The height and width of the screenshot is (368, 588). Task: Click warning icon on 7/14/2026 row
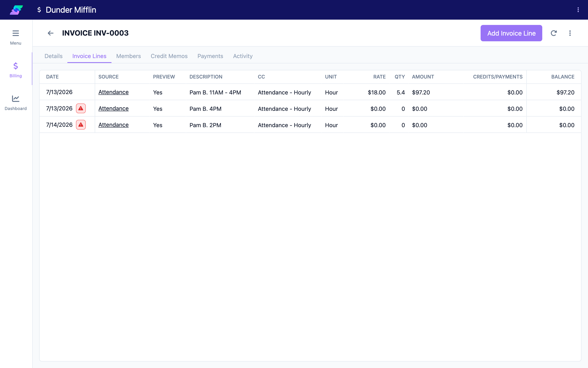(x=81, y=125)
